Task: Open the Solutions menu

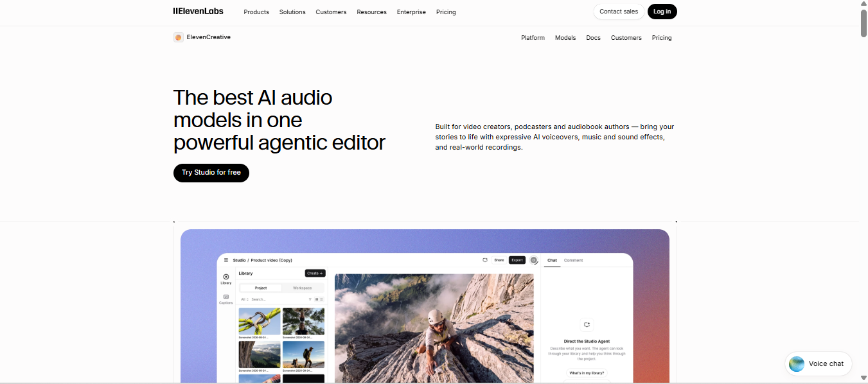Action: pyautogui.click(x=292, y=12)
